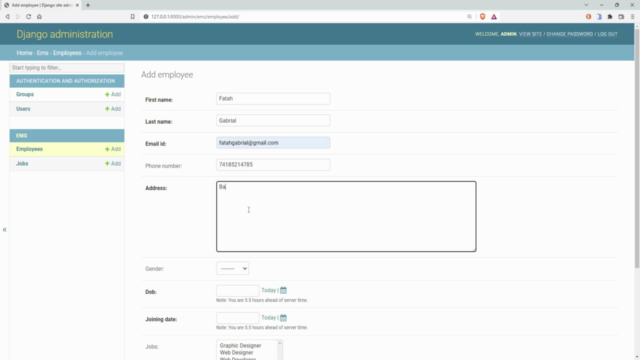
Task: Go to Employees breadcrumb
Action: [x=67, y=53]
